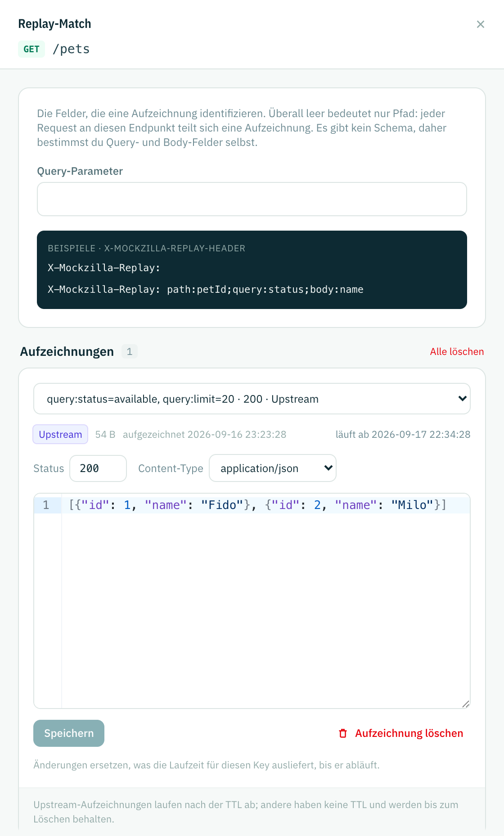Image resolution: width=504 pixels, height=836 pixels.
Task: Open the recording selector dropdown
Action: [252, 399]
